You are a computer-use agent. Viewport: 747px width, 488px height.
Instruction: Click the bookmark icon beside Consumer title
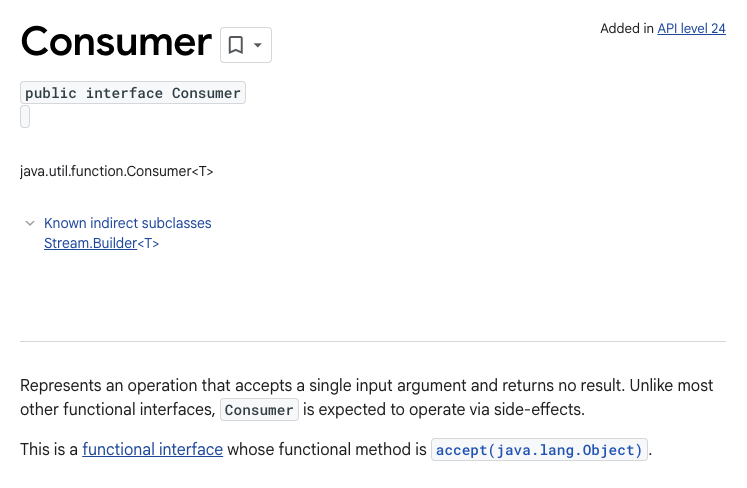(x=235, y=45)
